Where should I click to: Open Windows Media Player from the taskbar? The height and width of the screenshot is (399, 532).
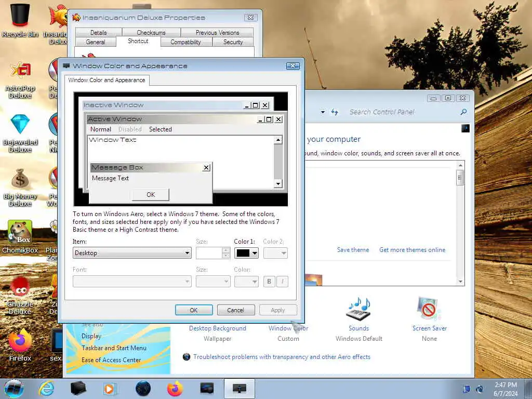coord(110,389)
